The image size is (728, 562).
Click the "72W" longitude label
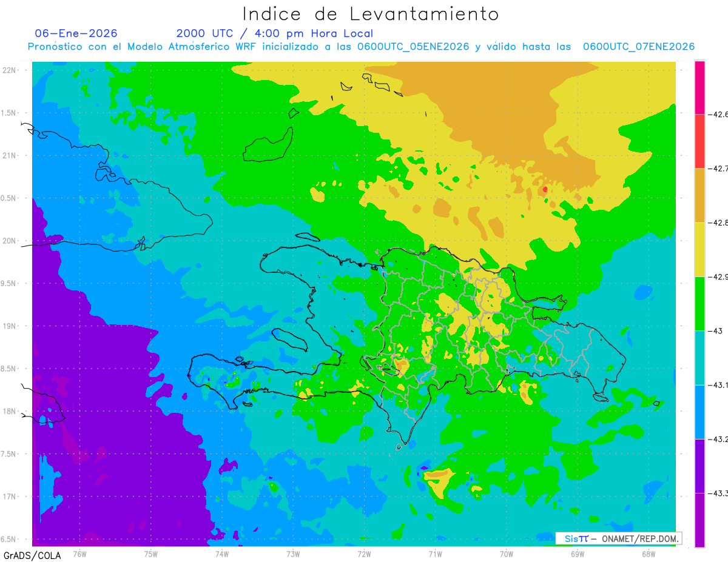364,554
